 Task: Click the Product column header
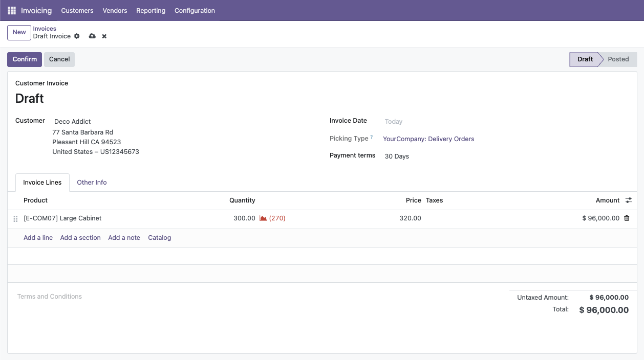click(36, 200)
